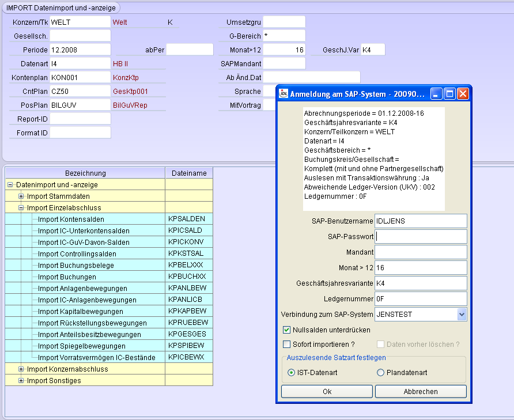Click the Mandant field in dialog
Screen dimensions: 514x420
[x=421, y=252]
